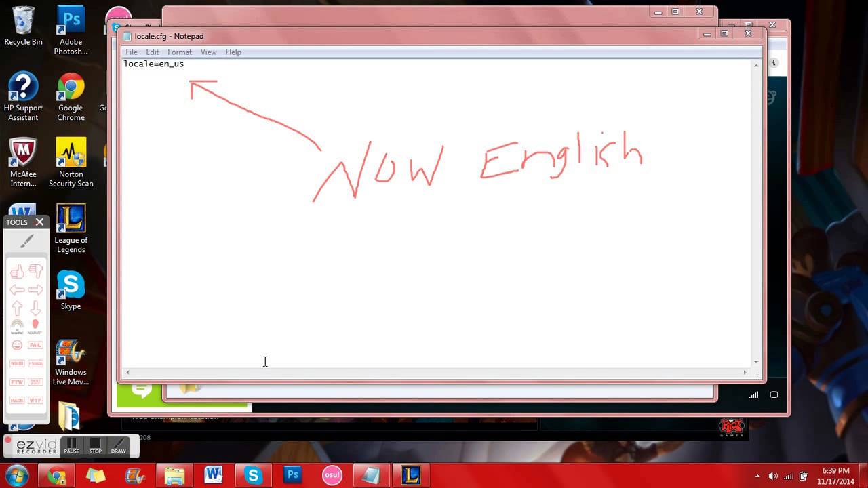Choose the left arrow stamp
This screenshot has width=868, height=488.
coord(17,290)
